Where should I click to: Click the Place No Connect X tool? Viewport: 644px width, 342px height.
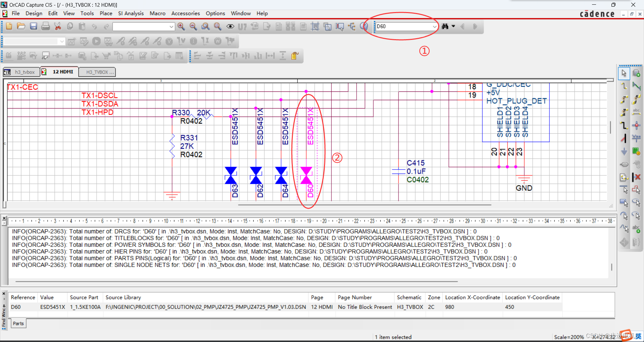click(636, 177)
